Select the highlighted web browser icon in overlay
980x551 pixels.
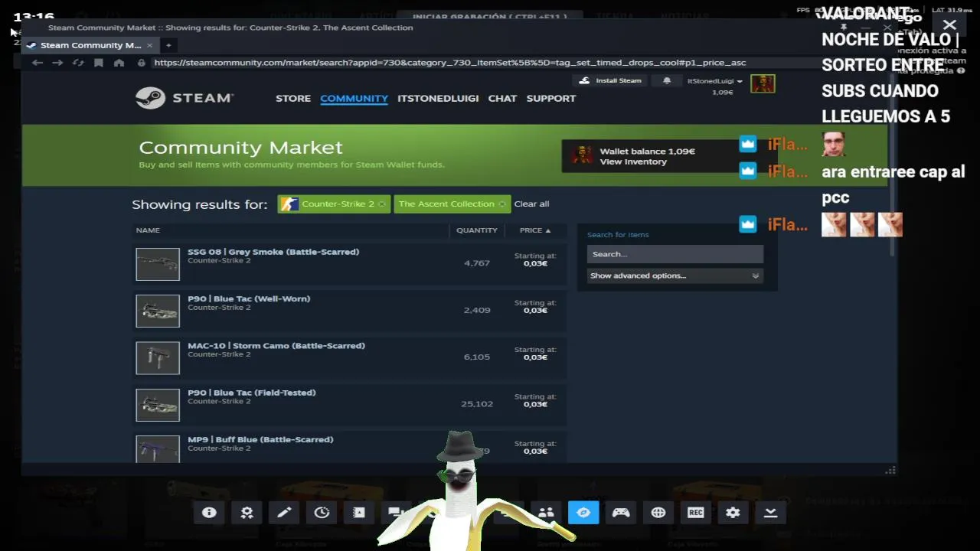point(583,513)
